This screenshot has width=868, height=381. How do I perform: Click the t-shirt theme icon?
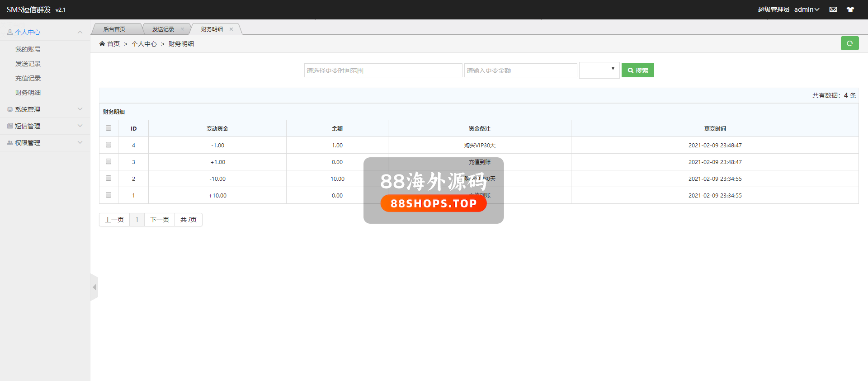coord(850,9)
